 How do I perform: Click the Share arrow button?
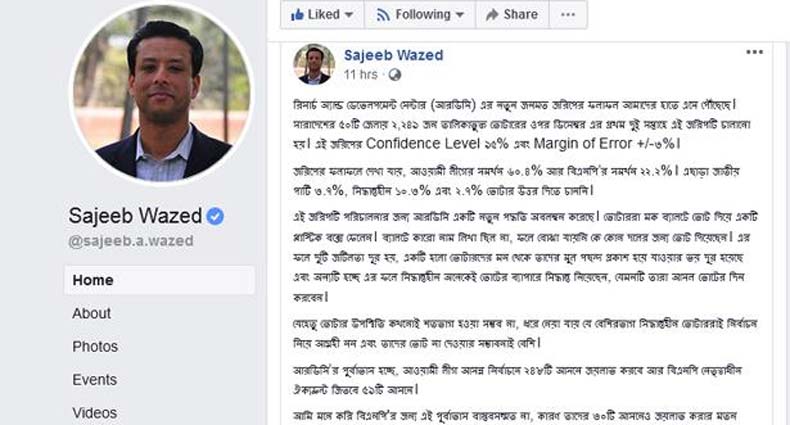tap(510, 15)
